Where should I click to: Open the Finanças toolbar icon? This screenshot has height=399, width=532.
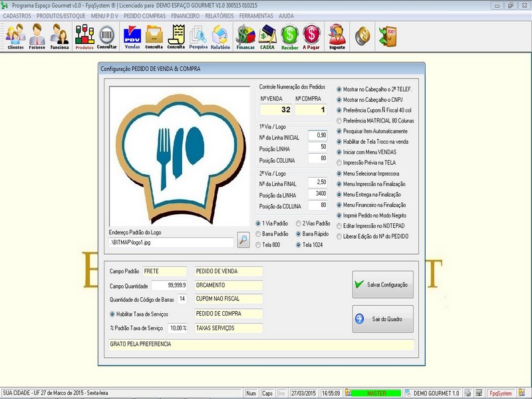245,37
